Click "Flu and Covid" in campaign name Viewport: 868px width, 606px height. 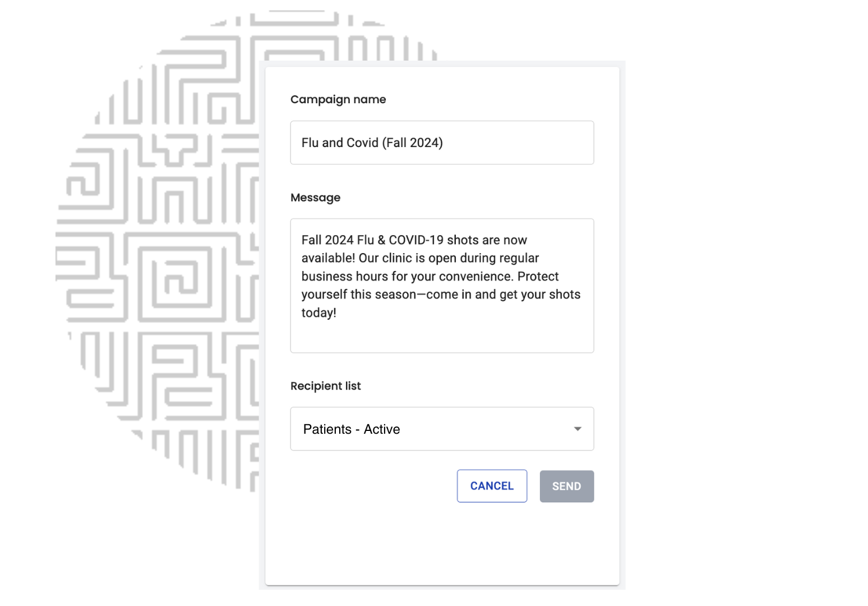coord(340,143)
